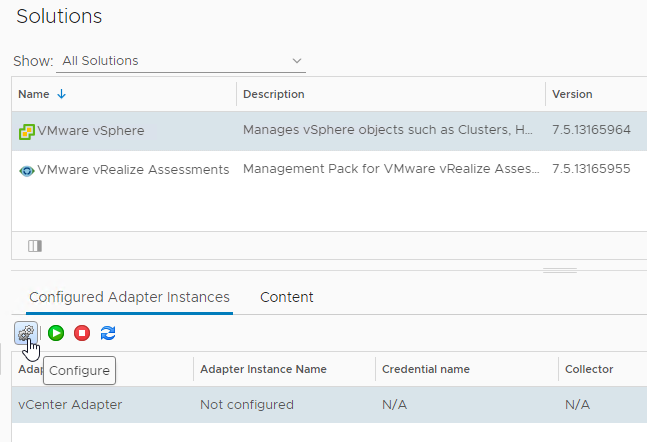Click Credential name column header
The height and width of the screenshot is (442, 647).
[x=426, y=369]
